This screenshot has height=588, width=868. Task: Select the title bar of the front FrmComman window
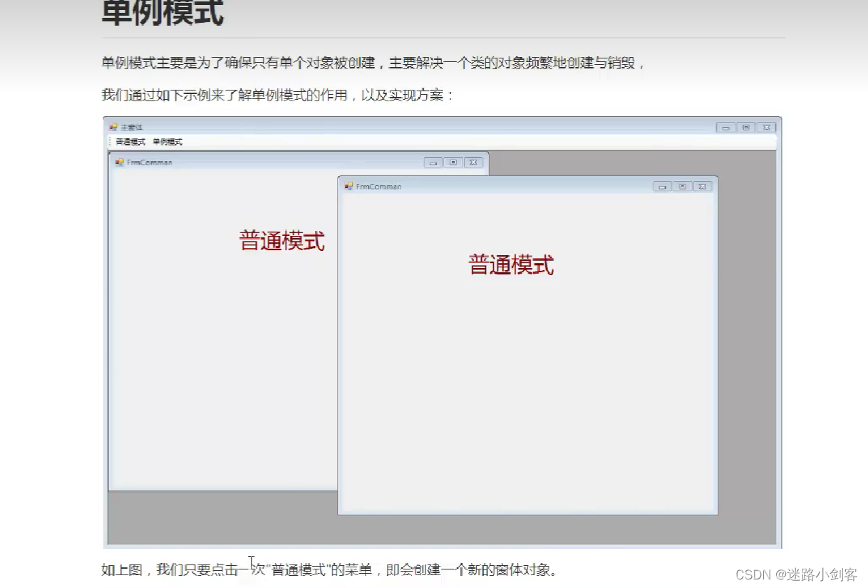click(x=499, y=186)
